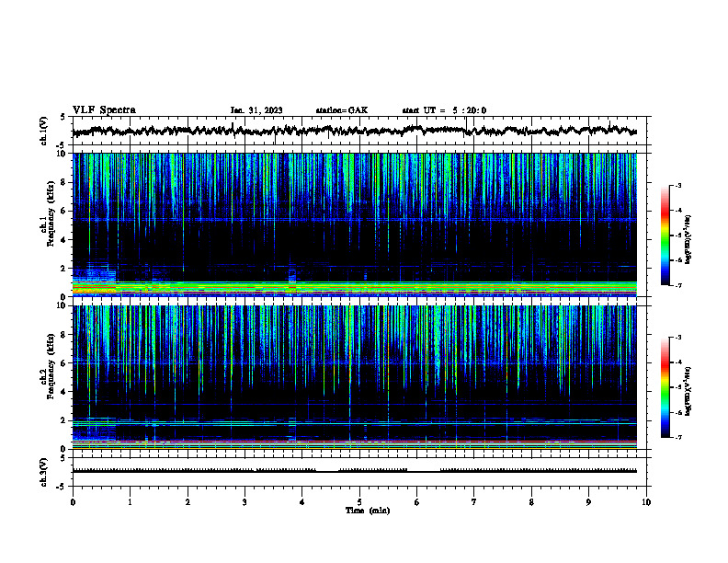This screenshot has width=728, height=563.
Task: Click the ch.1 frequency tick label "4"
Action: [x=63, y=240]
